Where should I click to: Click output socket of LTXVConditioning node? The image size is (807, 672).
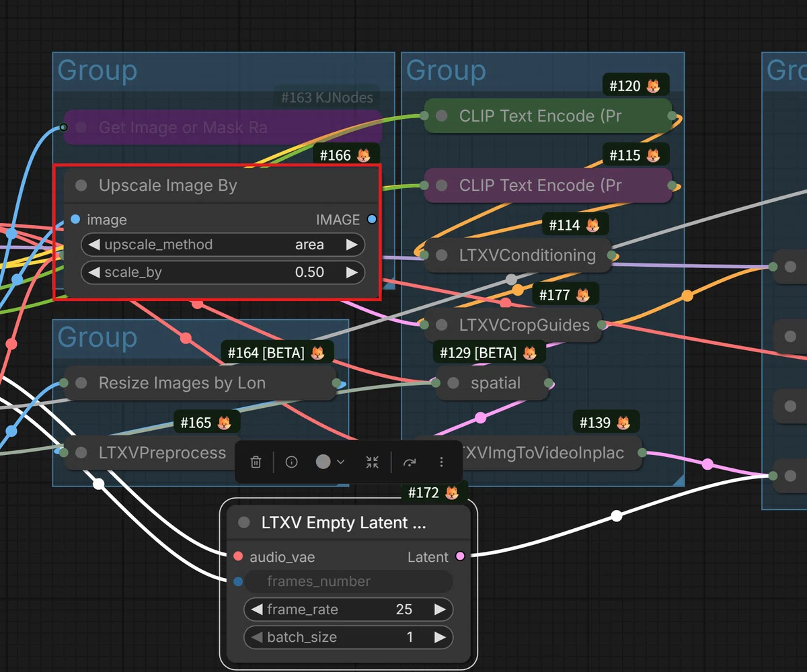coord(611,255)
